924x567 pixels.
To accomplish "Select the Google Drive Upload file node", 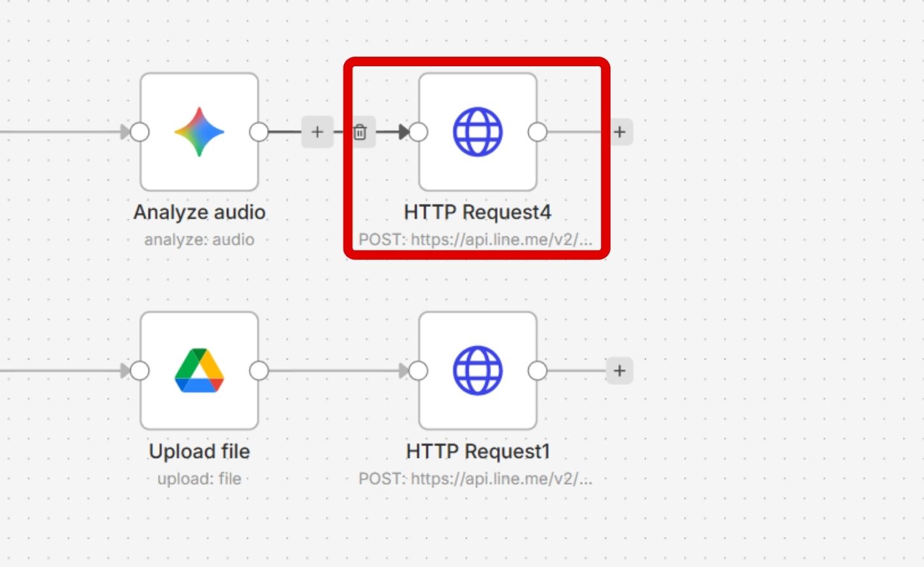I will click(199, 370).
